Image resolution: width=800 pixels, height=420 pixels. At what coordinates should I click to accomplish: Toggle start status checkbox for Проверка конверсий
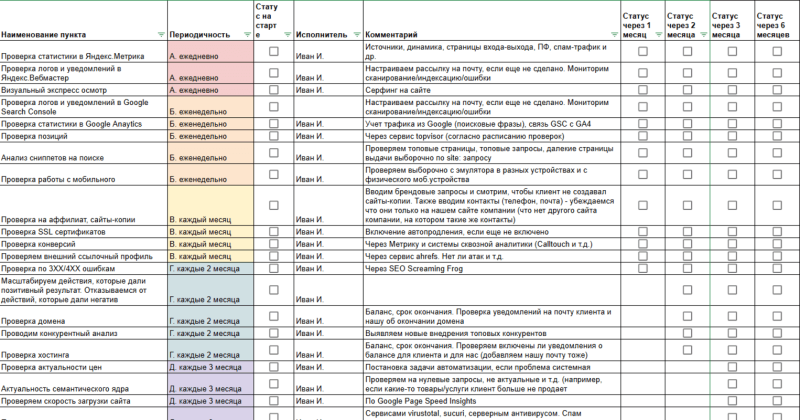pos(273,244)
